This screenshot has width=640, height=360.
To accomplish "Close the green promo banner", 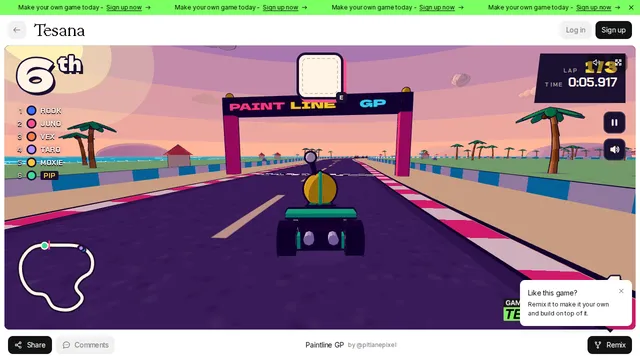I will (631, 7).
